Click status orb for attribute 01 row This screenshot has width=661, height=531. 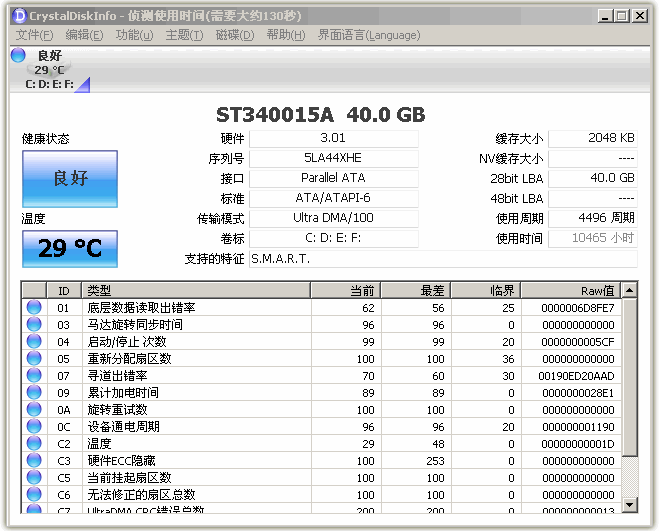click(34, 308)
